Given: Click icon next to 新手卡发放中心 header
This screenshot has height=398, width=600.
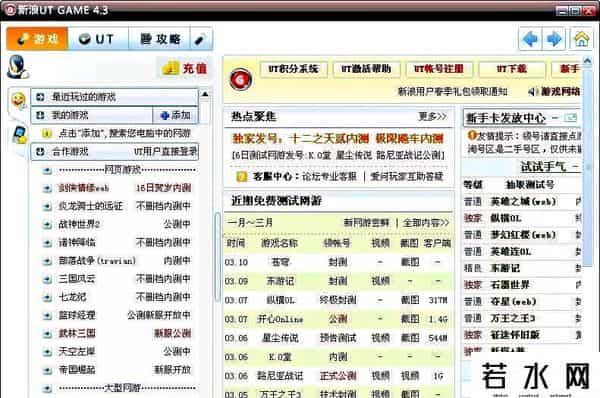Looking at the screenshot, I should tap(571, 118).
